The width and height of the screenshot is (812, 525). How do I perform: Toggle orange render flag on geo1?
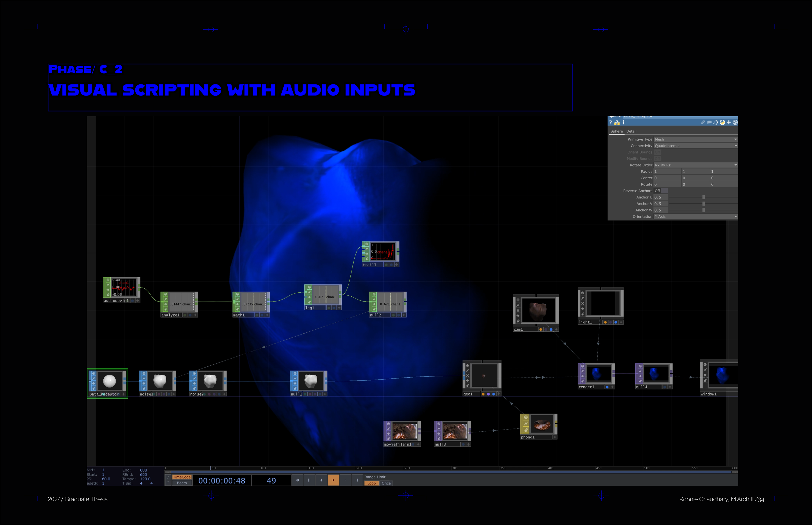[483, 394]
